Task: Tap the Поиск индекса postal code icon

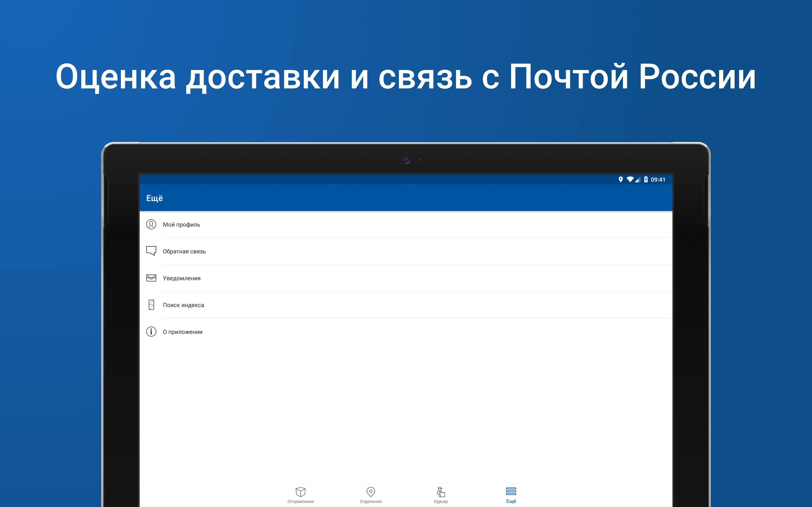Action: (151, 305)
